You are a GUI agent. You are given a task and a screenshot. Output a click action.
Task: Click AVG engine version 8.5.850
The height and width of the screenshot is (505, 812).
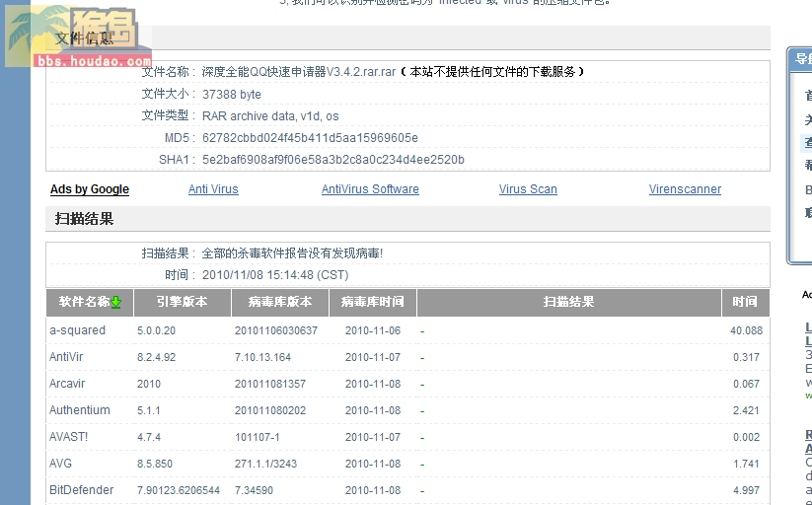pyautogui.click(x=155, y=464)
